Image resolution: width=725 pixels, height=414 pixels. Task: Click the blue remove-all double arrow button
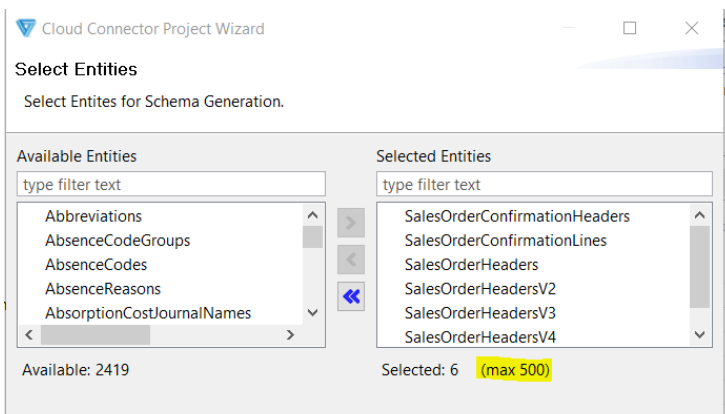click(351, 297)
